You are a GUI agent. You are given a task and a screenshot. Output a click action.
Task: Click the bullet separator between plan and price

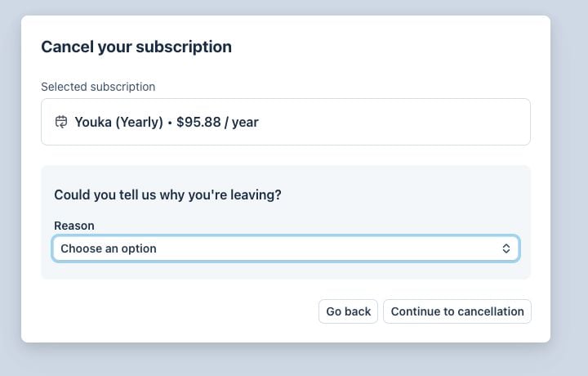pyautogui.click(x=170, y=123)
